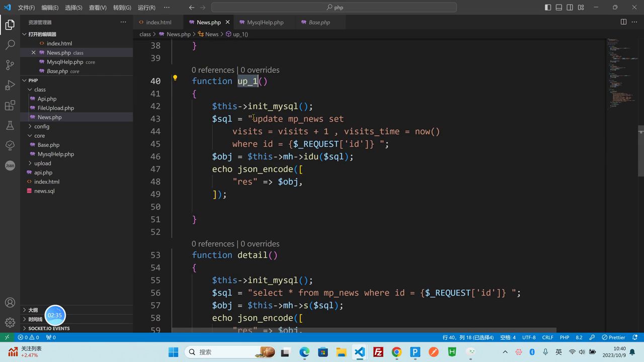Open Windows Start menu
The width and height of the screenshot is (644, 362).
pyautogui.click(x=174, y=352)
